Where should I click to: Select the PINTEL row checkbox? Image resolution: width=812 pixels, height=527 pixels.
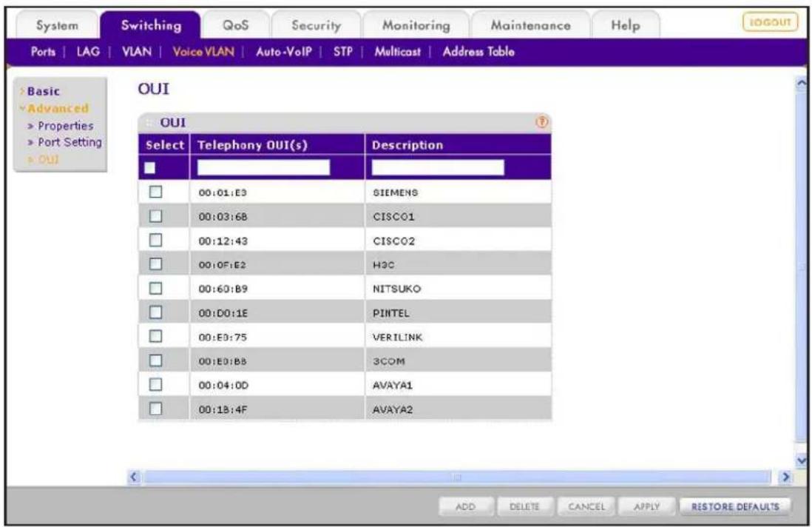point(155,312)
